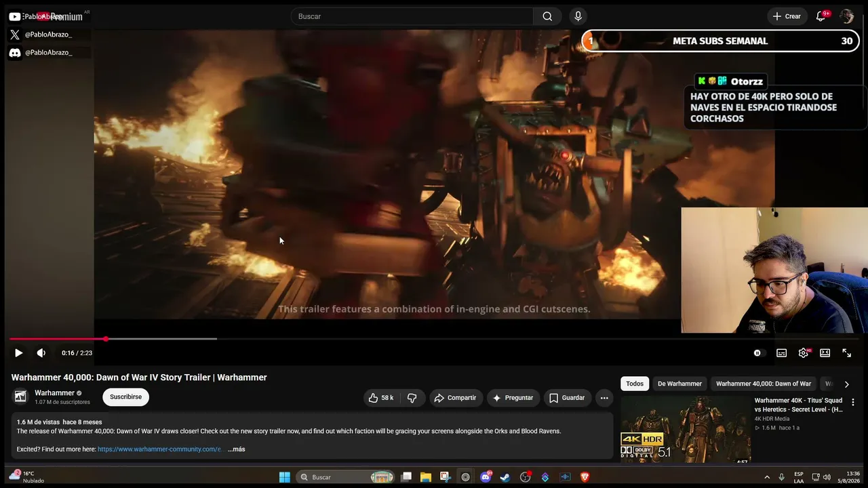Switch the ESP LAA keyboard language
This screenshot has width=868, height=488.
(x=799, y=477)
